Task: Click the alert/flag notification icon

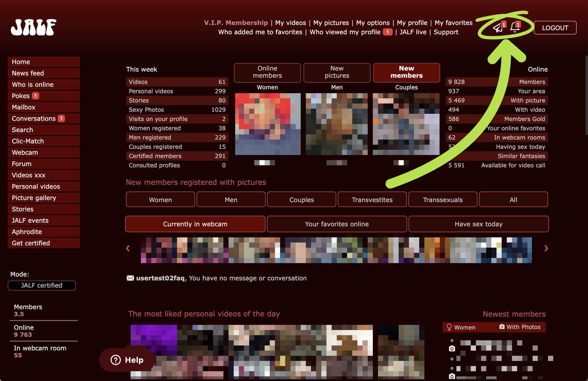Action: [x=514, y=27]
